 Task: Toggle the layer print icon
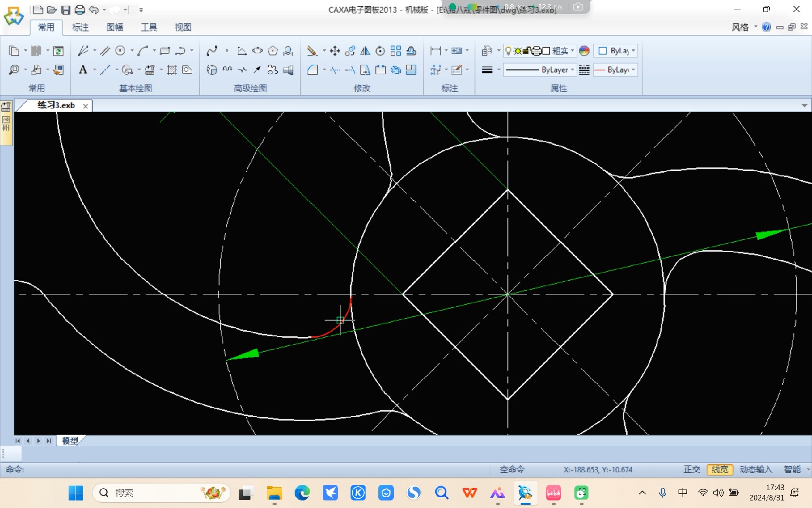pos(537,50)
